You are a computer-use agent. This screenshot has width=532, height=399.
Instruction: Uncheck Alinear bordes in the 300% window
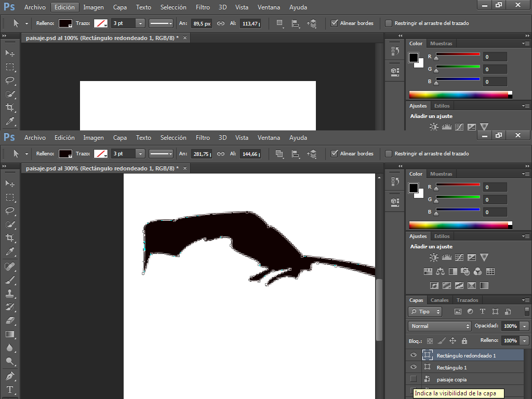334,154
